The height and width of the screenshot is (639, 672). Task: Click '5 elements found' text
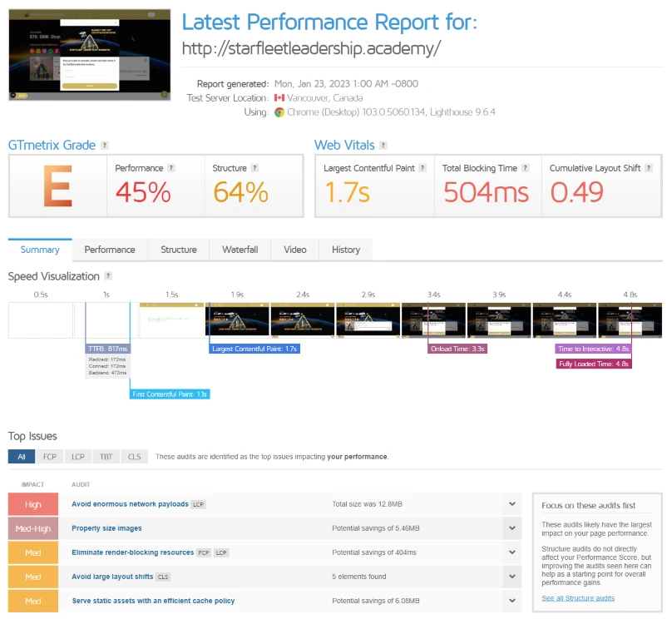[358, 577]
